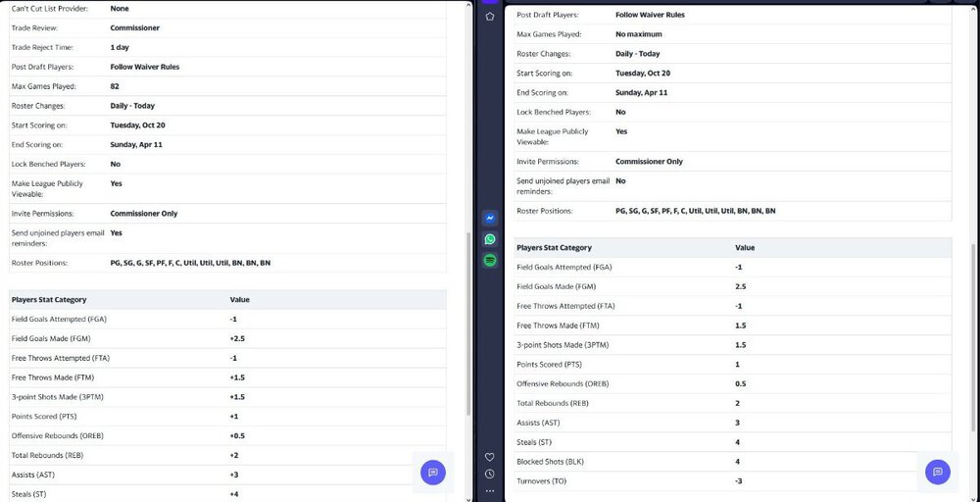Open the home icon in the browser sidebar
The height and width of the screenshot is (502, 980).
(490, 17)
